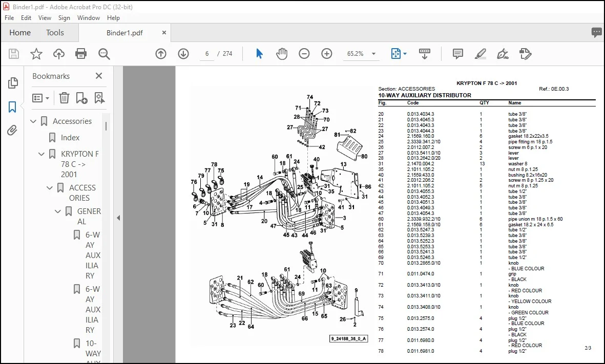This screenshot has width=605, height=364.
Task: Go to previous page arrow
Action: (161, 54)
